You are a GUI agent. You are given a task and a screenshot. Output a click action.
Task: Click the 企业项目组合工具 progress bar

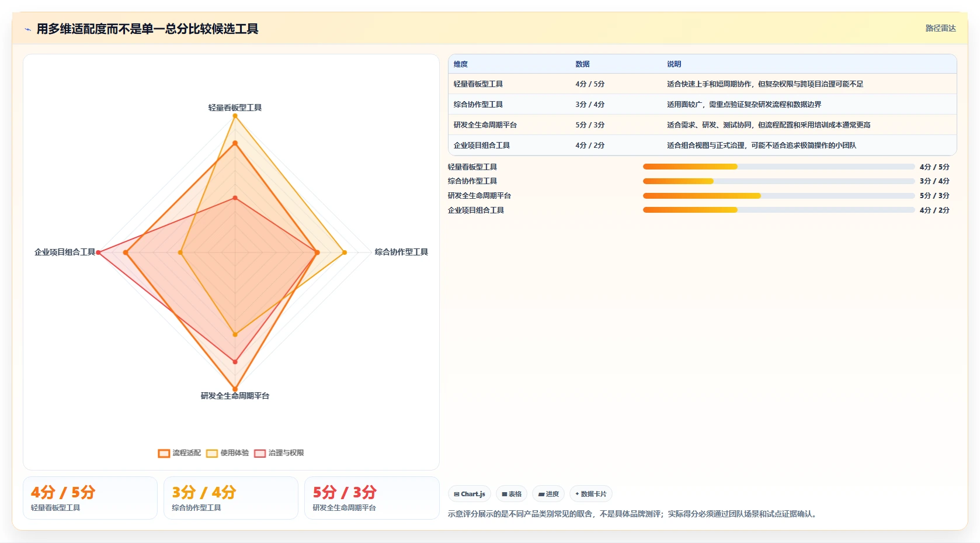click(x=779, y=210)
